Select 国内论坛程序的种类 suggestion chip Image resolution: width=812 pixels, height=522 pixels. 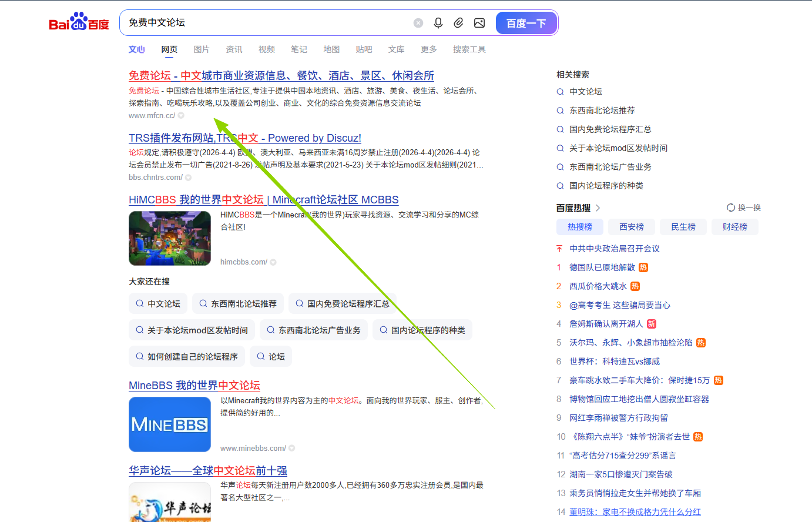click(422, 330)
